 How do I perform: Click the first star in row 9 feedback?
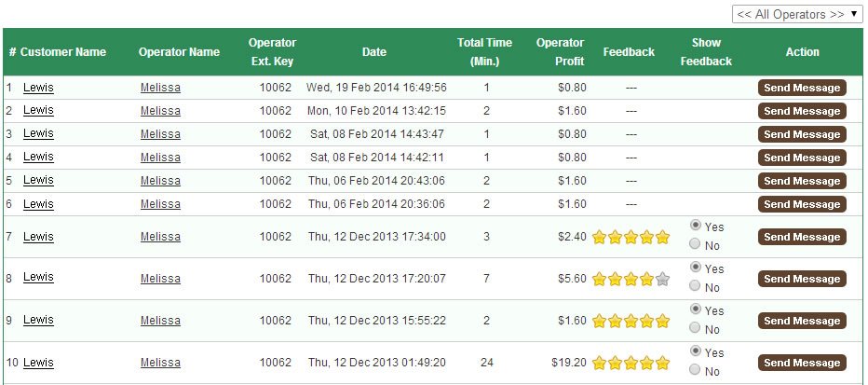[600, 321]
